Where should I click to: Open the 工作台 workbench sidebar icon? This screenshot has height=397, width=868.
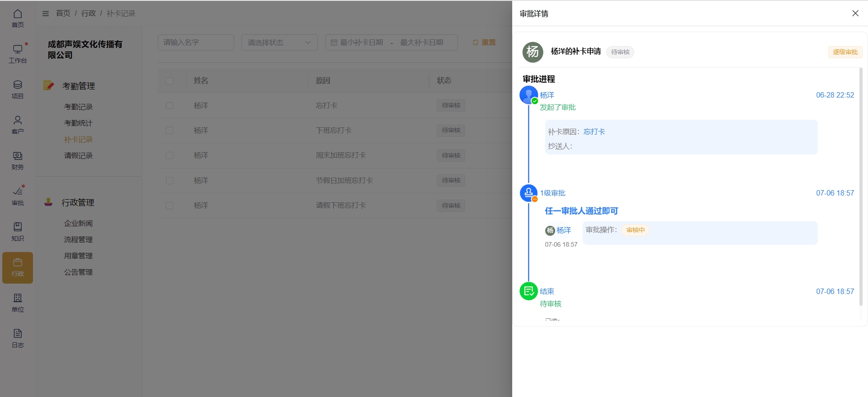tap(18, 54)
